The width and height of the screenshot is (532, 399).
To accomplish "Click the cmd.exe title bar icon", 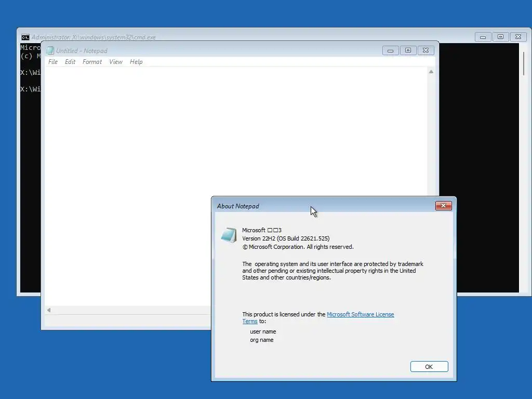I will click(x=25, y=37).
